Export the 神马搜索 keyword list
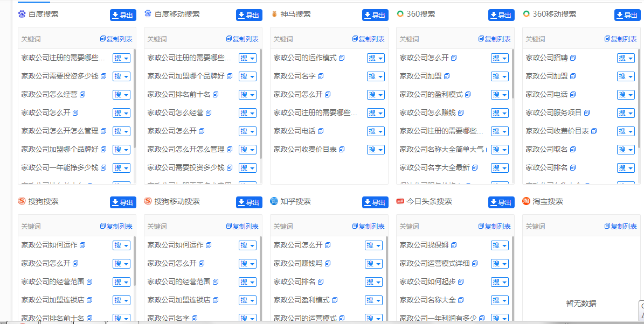The height and width of the screenshot is (324, 644). tap(376, 15)
